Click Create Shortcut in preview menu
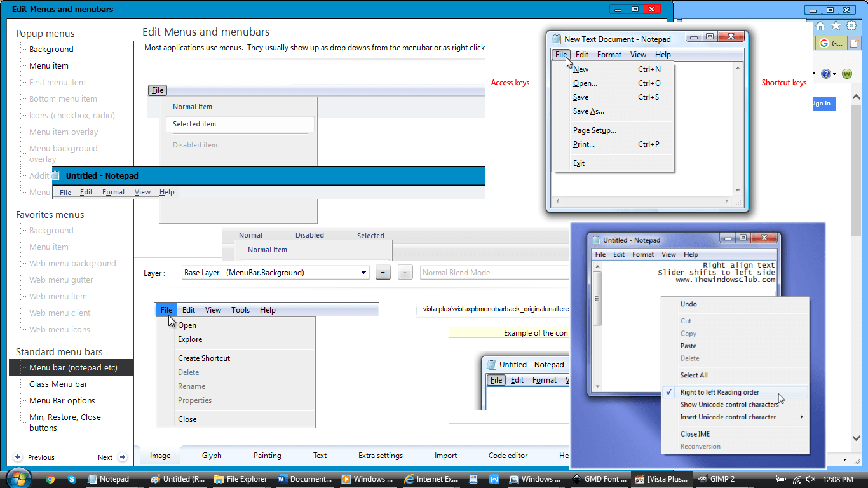The width and height of the screenshot is (868, 488). click(204, 358)
